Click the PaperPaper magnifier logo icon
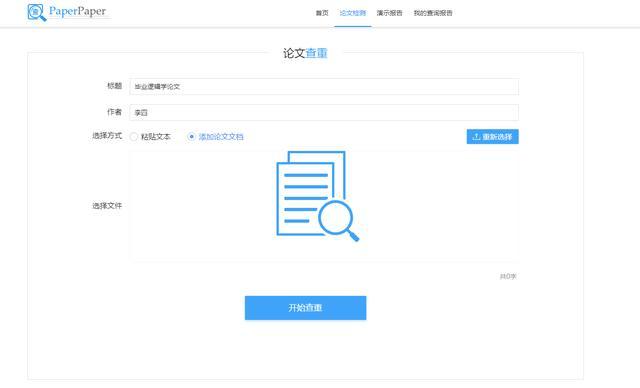 (x=36, y=12)
